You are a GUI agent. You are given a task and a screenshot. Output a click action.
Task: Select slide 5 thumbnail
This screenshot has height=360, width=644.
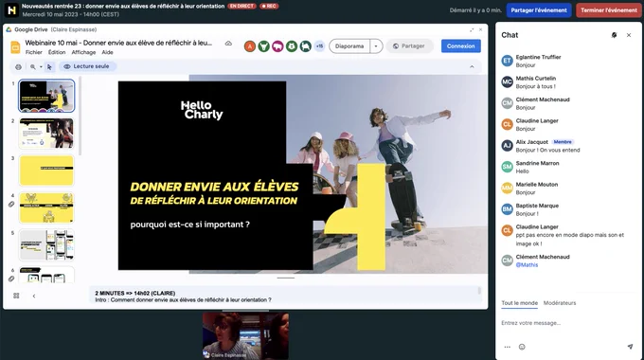click(46, 245)
